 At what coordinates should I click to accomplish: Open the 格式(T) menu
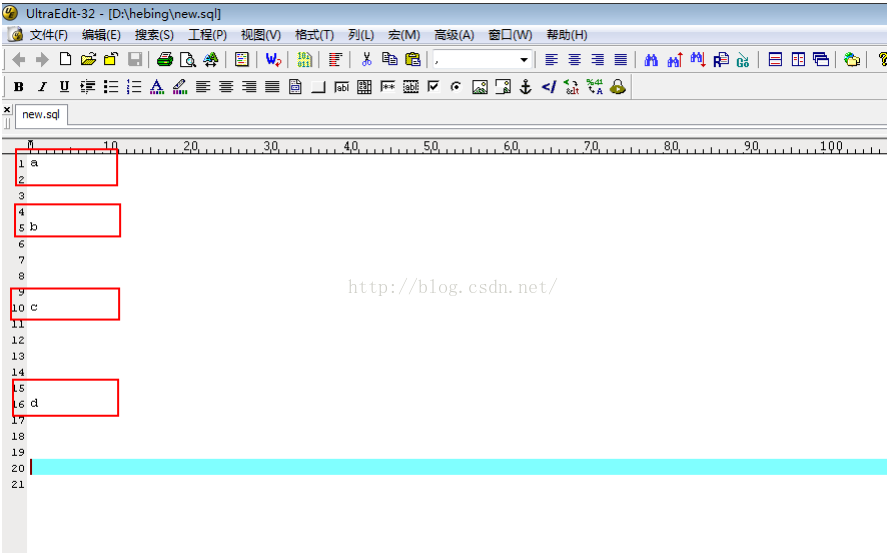[x=315, y=35]
